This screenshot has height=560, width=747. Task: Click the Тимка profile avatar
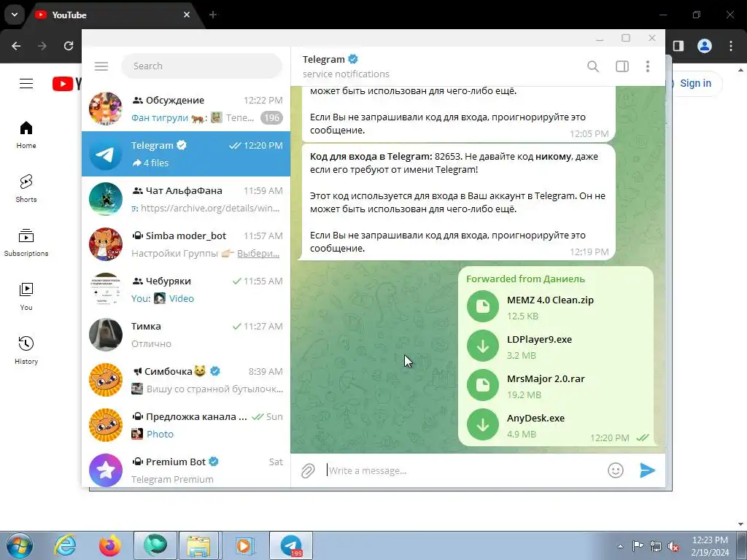[106, 335]
